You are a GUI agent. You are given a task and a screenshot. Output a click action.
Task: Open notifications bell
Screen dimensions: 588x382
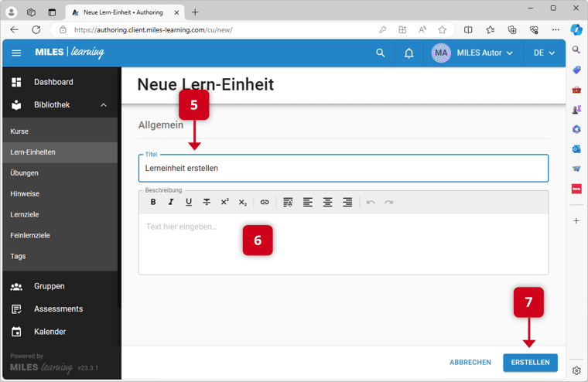tap(409, 53)
